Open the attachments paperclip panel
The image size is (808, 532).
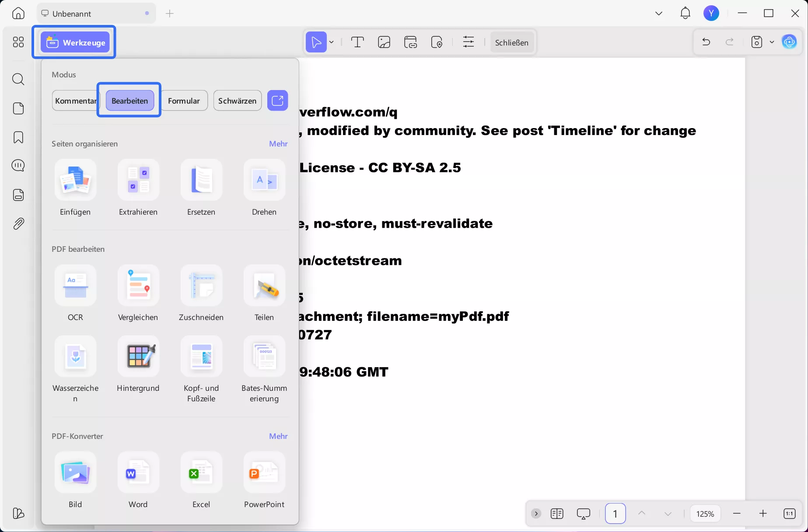click(x=18, y=224)
